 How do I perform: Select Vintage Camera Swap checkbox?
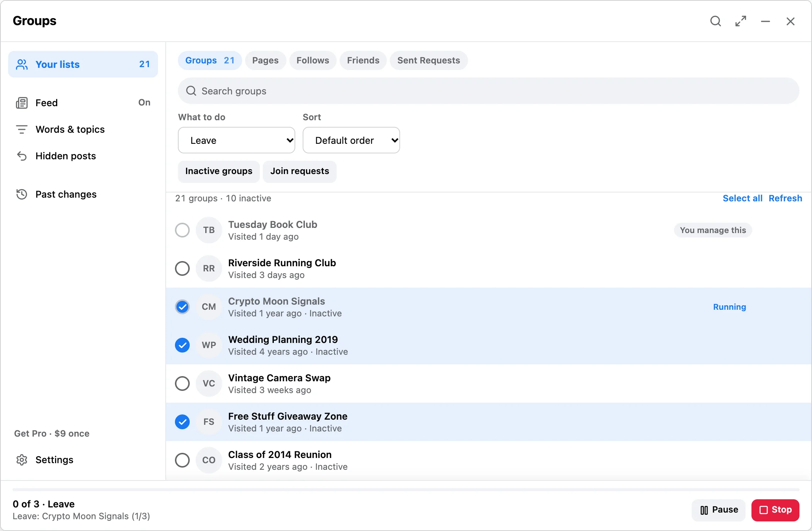tap(182, 383)
